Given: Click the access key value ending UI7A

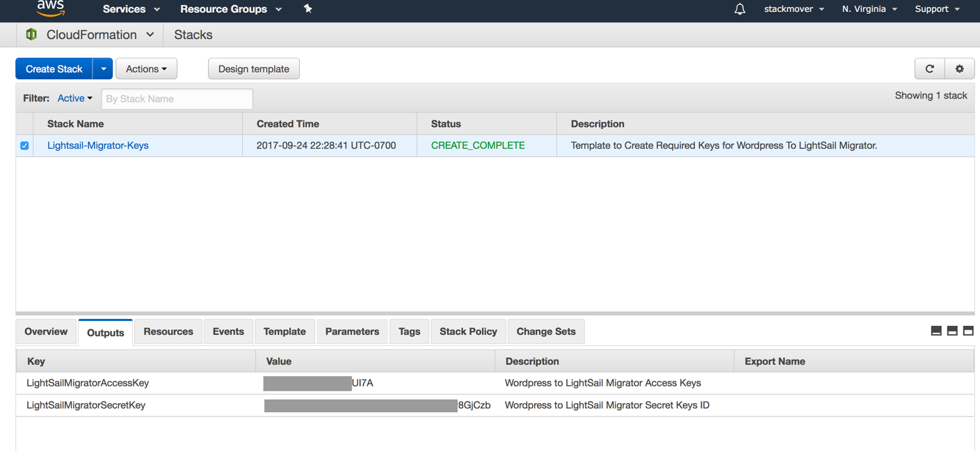Looking at the screenshot, I should point(319,383).
